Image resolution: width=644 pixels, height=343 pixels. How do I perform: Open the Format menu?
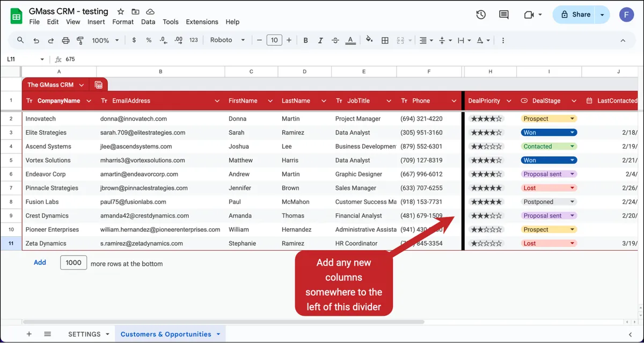pyautogui.click(x=123, y=22)
